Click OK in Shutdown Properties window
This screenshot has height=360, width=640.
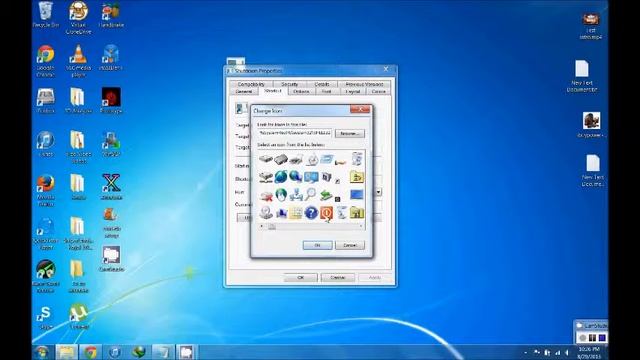[300, 278]
